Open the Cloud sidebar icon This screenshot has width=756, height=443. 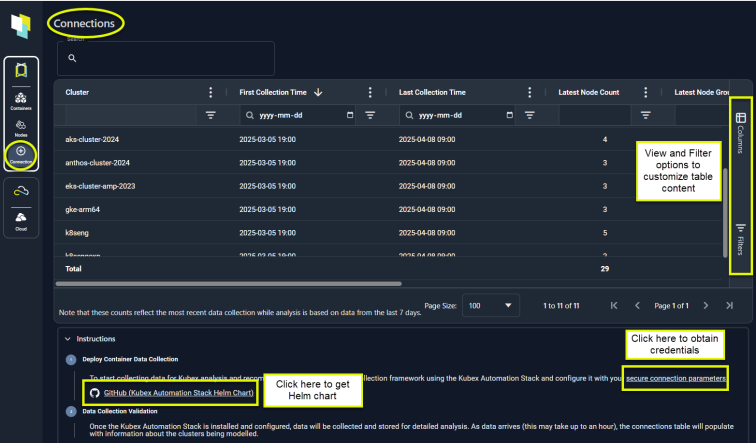[x=21, y=221]
